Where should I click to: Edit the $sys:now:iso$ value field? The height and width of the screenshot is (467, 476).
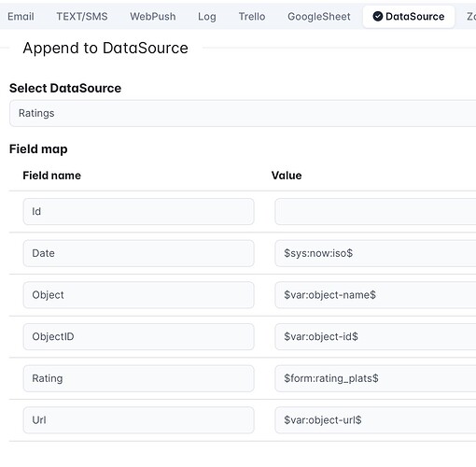tap(375, 253)
